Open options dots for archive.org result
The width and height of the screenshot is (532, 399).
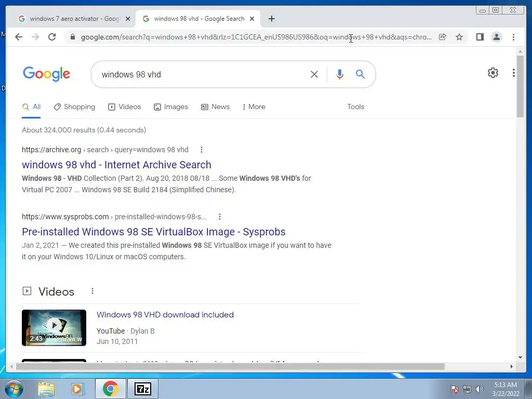coord(202,150)
